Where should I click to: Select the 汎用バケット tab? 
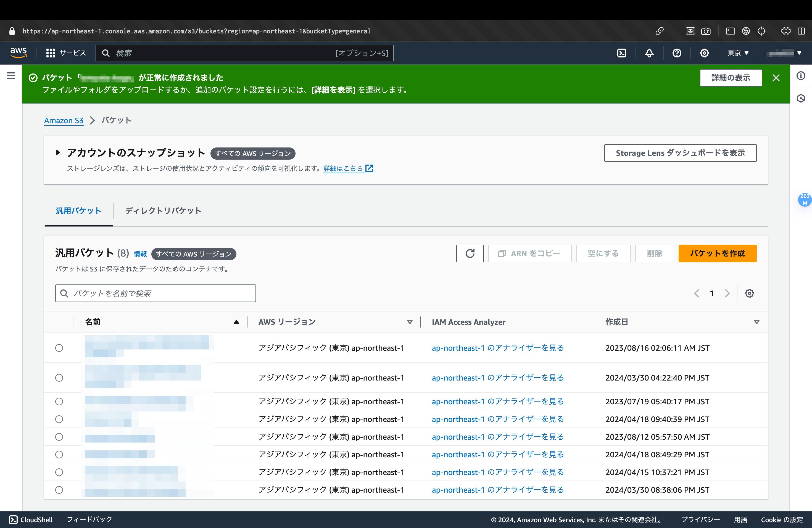[78, 211]
